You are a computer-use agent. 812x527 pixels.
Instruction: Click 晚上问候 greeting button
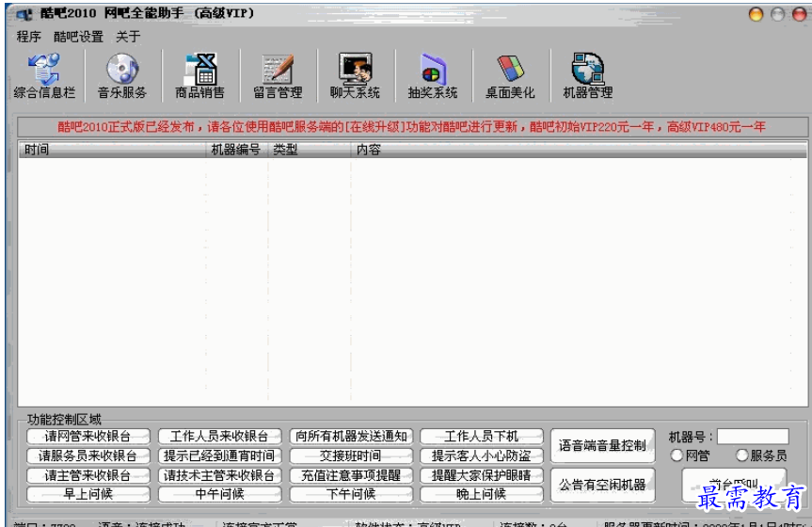pos(482,494)
